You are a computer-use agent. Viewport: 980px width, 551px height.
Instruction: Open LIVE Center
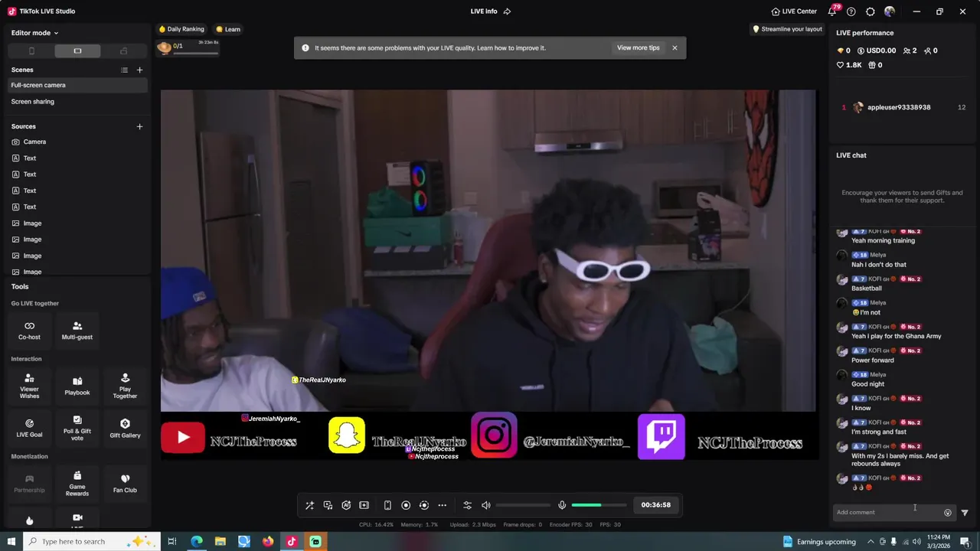point(794,11)
